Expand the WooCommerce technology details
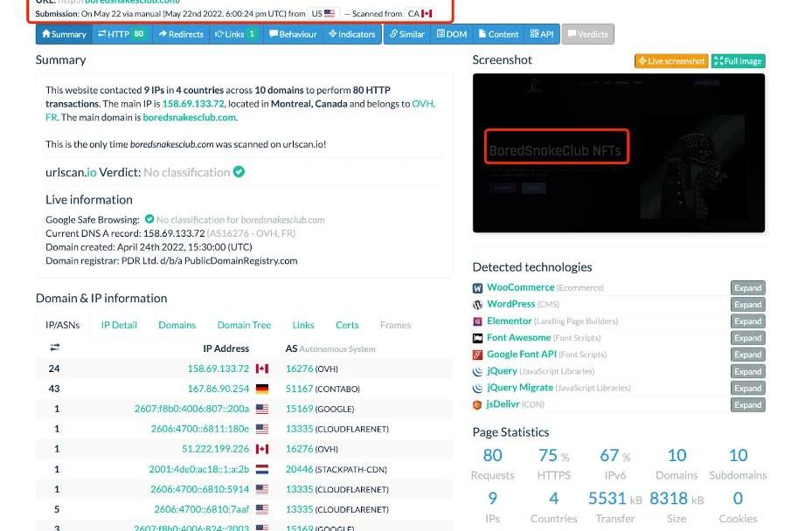The width and height of the screenshot is (812, 531). point(747,287)
